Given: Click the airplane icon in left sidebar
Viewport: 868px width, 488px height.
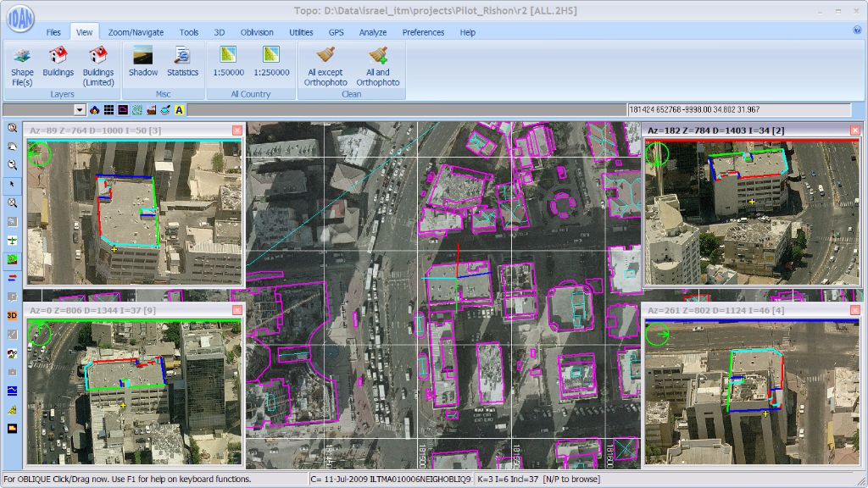Looking at the screenshot, I should tap(12, 241).
